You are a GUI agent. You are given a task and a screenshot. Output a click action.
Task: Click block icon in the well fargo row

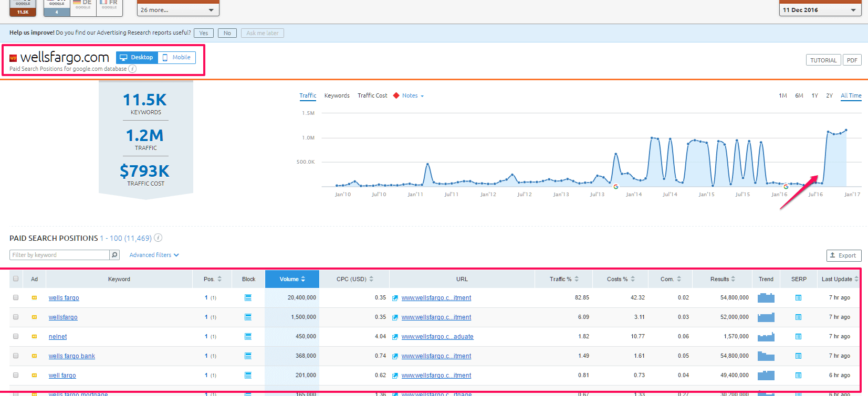click(248, 376)
